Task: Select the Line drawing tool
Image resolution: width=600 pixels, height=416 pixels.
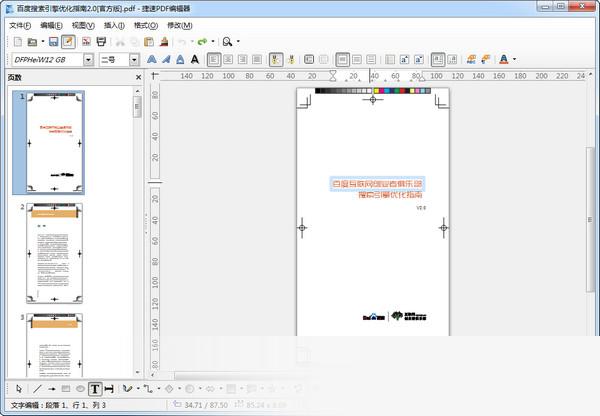Action: (37, 388)
